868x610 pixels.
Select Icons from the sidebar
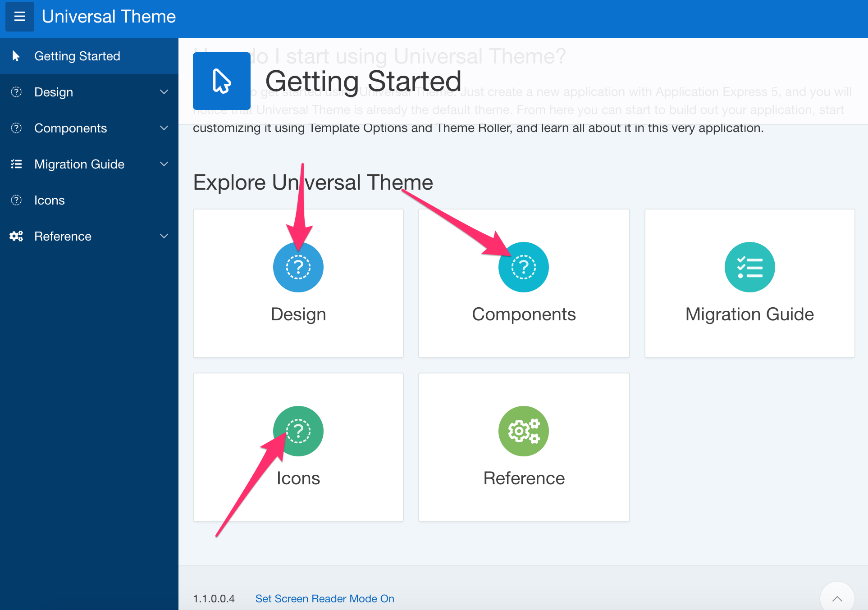coord(50,200)
